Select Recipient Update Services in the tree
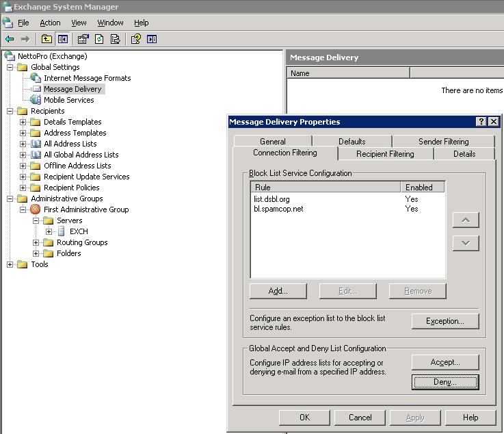 pyautogui.click(x=87, y=177)
